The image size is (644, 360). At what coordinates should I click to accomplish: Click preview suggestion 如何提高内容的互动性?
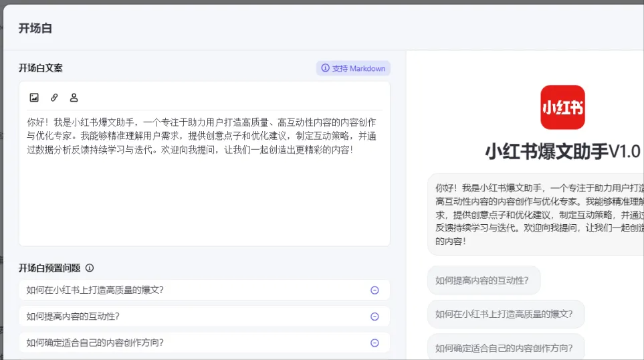tap(484, 280)
